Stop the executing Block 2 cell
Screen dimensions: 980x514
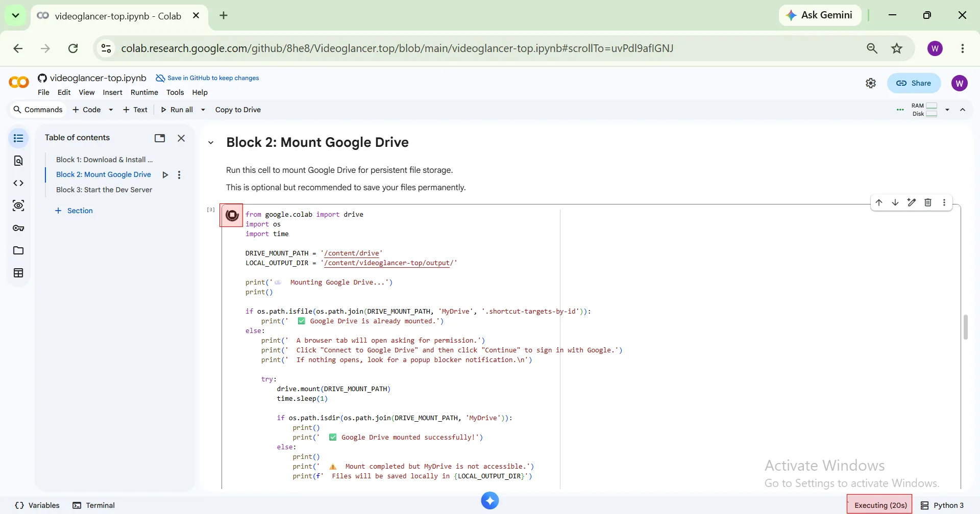232,215
